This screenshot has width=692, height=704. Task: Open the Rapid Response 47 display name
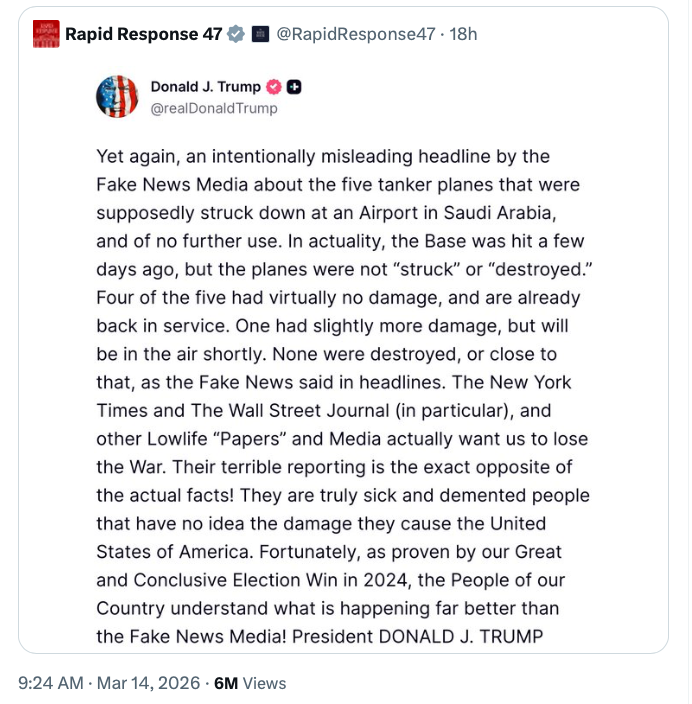[144, 34]
